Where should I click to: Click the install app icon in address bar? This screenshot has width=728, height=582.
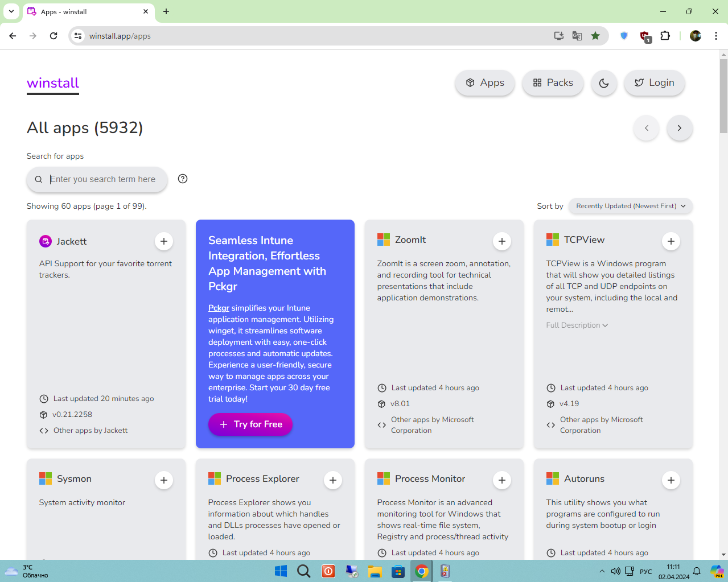point(559,36)
